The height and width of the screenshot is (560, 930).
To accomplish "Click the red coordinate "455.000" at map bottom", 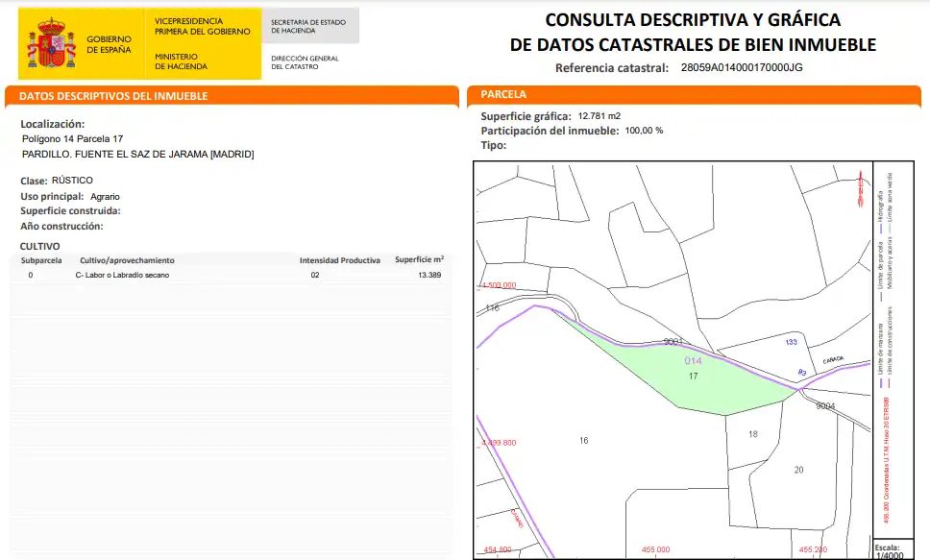I will [655, 550].
